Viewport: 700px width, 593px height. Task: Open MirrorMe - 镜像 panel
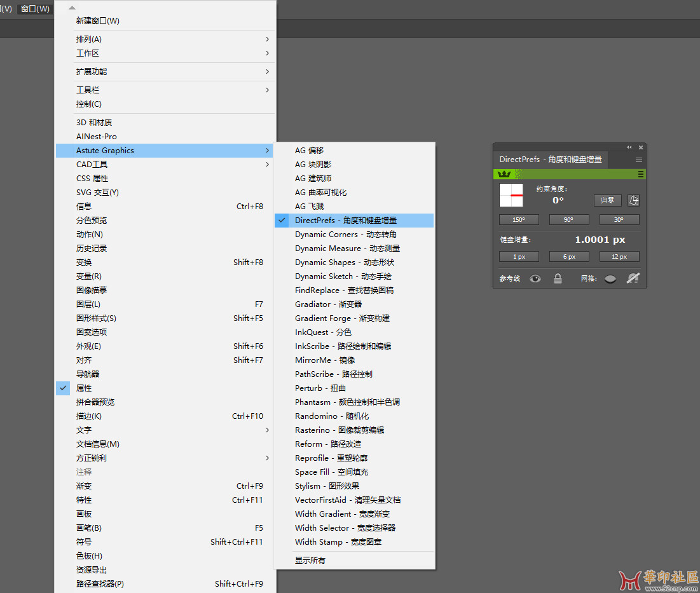coord(354,360)
